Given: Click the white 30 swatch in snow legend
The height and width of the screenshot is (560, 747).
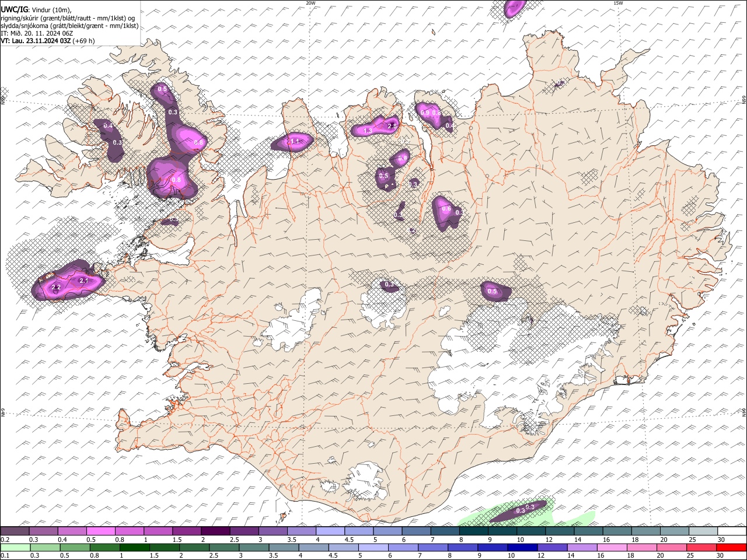Looking at the screenshot, I should tap(732, 531).
